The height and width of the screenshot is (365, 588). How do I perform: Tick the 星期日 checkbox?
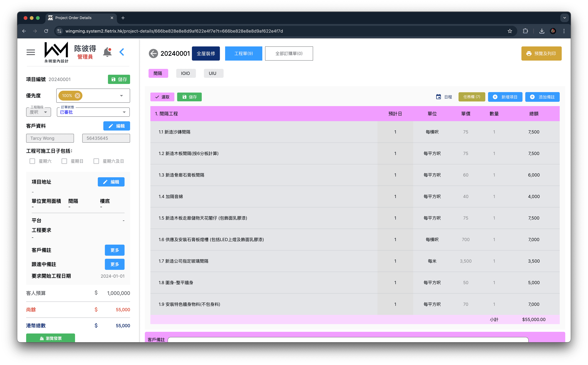(64, 161)
